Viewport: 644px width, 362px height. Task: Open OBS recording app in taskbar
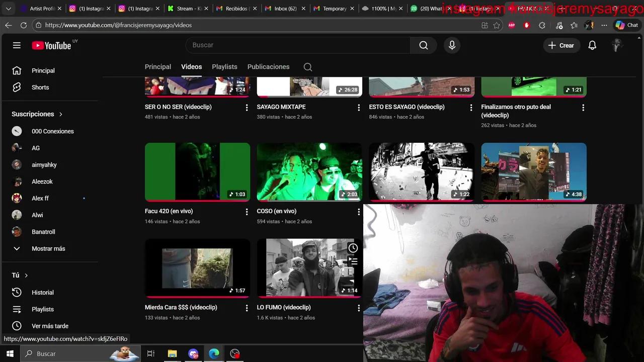coord(235,354)
